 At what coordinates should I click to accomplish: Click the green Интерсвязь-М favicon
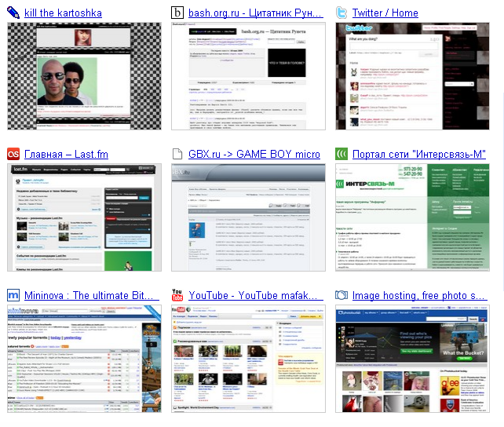point(341,154)
